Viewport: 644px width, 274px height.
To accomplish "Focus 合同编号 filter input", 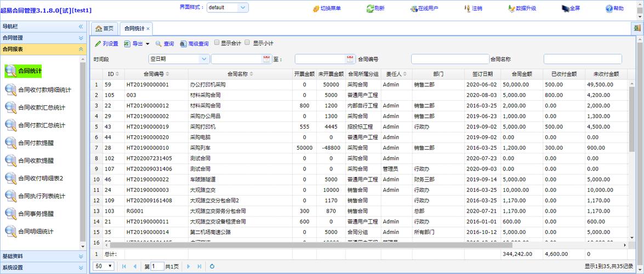I will tap(450, 59).
